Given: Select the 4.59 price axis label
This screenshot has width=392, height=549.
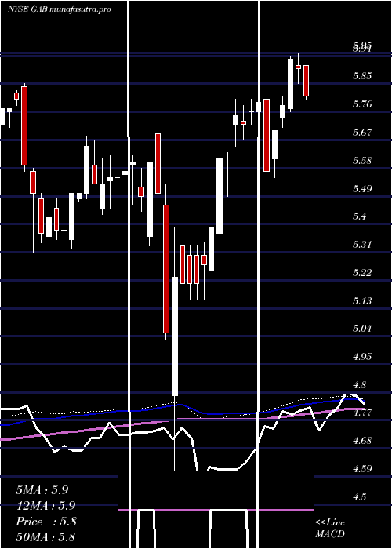Looking at the screenshot, I should click(x=362, y=469).
